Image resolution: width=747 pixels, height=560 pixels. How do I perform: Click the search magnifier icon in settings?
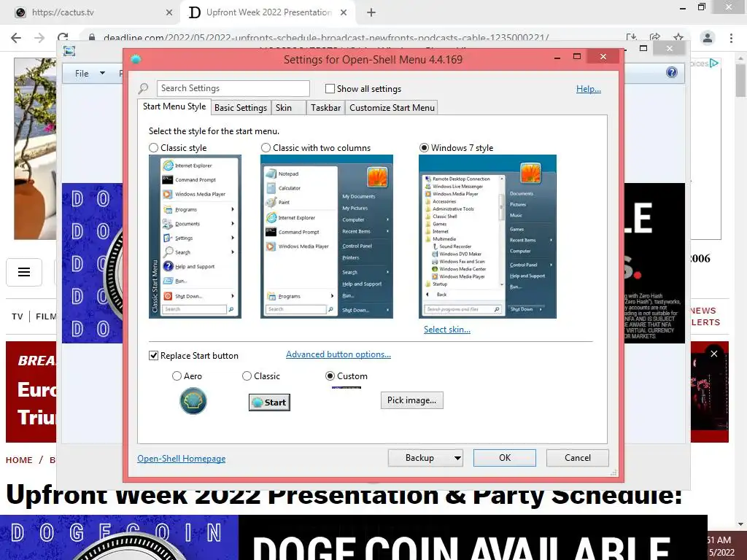(x=143, y=88)
